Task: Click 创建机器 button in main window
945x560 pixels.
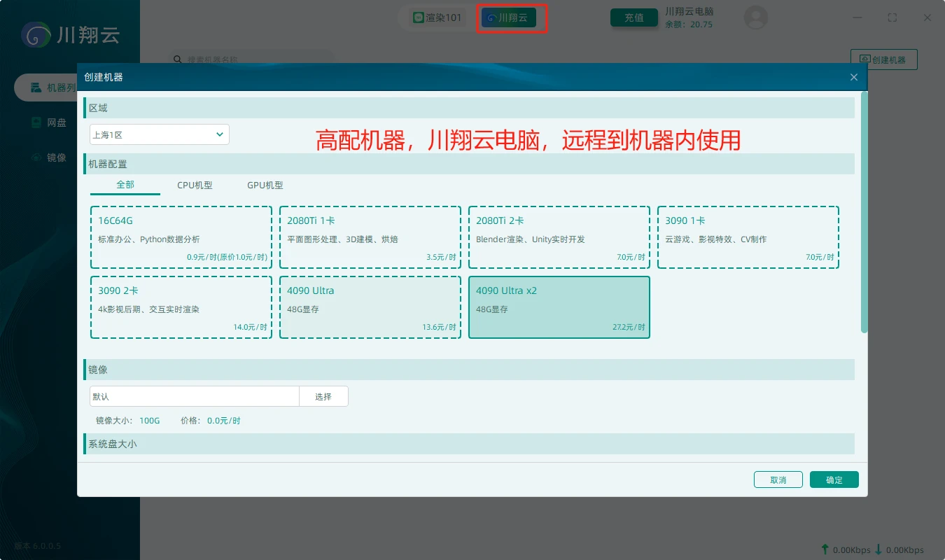Action: (x=883, y=59)
